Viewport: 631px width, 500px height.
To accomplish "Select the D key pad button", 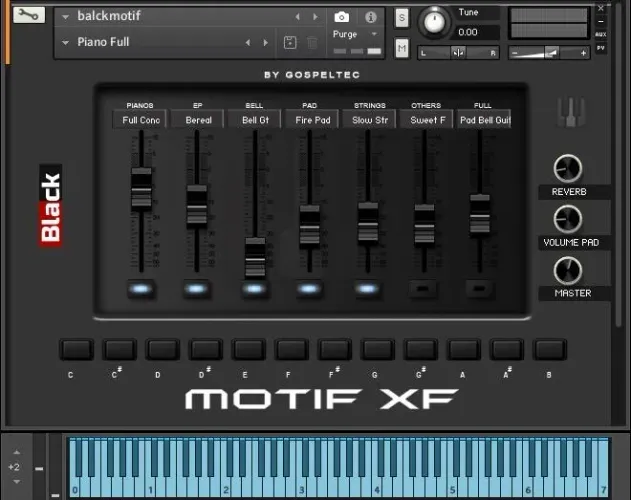I will (x=163, y=349).
